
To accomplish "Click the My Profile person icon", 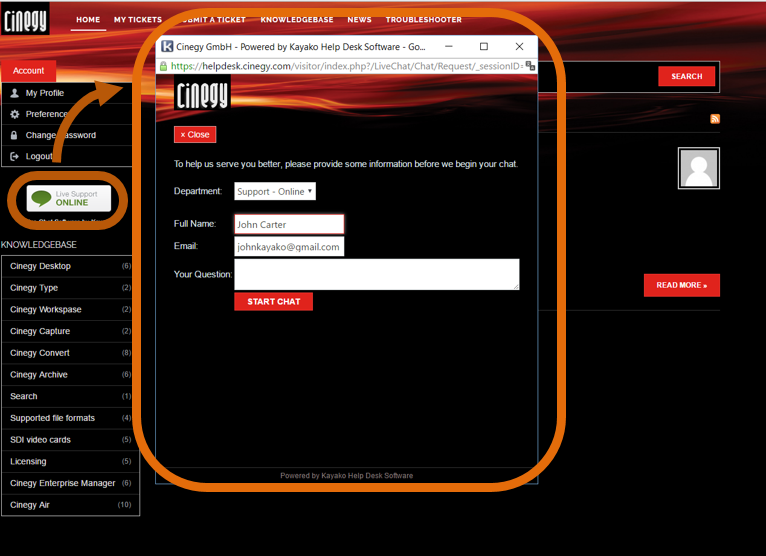I will pos(15,93).
